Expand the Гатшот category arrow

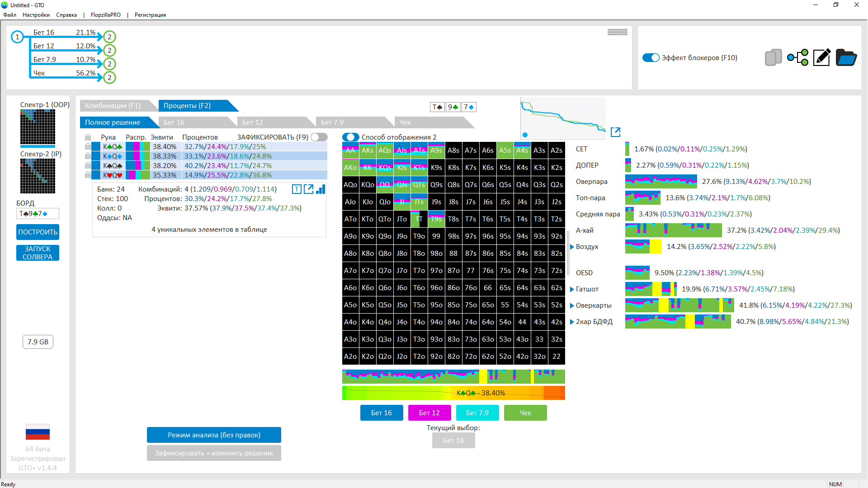pyautogui.click(x=572, y=289)
